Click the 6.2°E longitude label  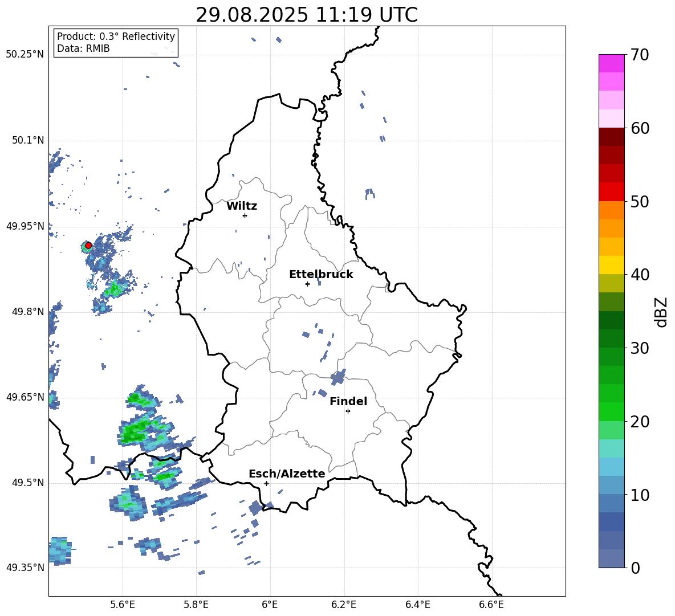344,605
